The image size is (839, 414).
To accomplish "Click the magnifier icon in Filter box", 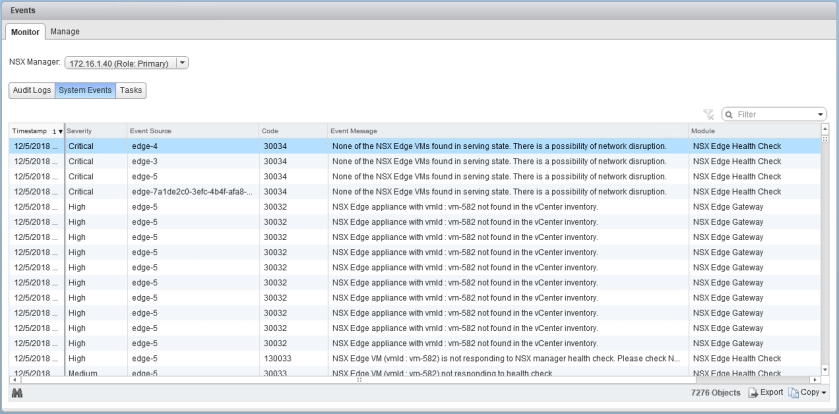I will click(x=731, y=115).
